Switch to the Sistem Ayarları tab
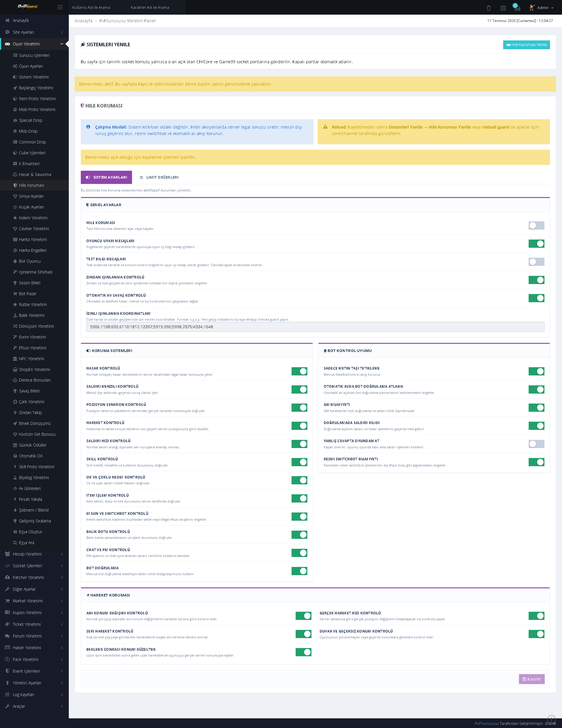562x728 pixels. click(x=106, y=177)
